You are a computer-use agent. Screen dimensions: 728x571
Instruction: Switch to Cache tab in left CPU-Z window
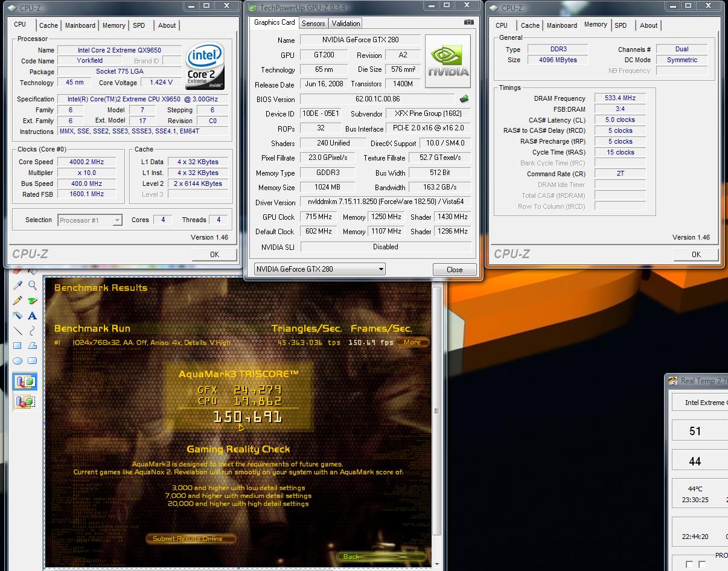[x=48, y=25]
